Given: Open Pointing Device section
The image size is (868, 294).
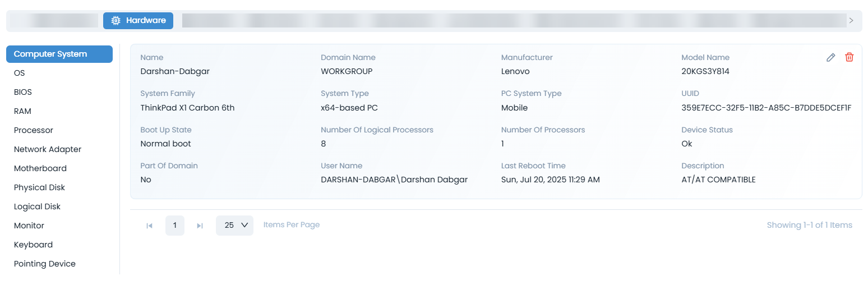Looking at the screenshot, I should pyautogui.click(x=45, y=264).
